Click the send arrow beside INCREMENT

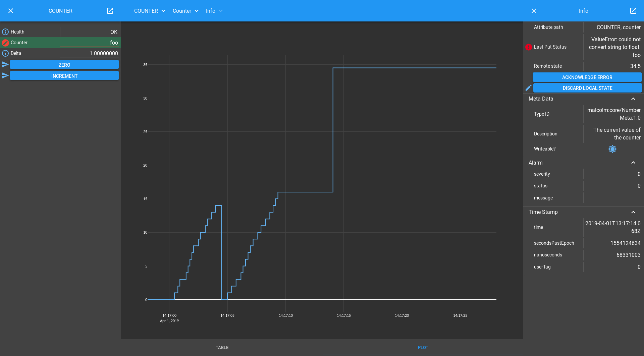click(x=5, y=76)
